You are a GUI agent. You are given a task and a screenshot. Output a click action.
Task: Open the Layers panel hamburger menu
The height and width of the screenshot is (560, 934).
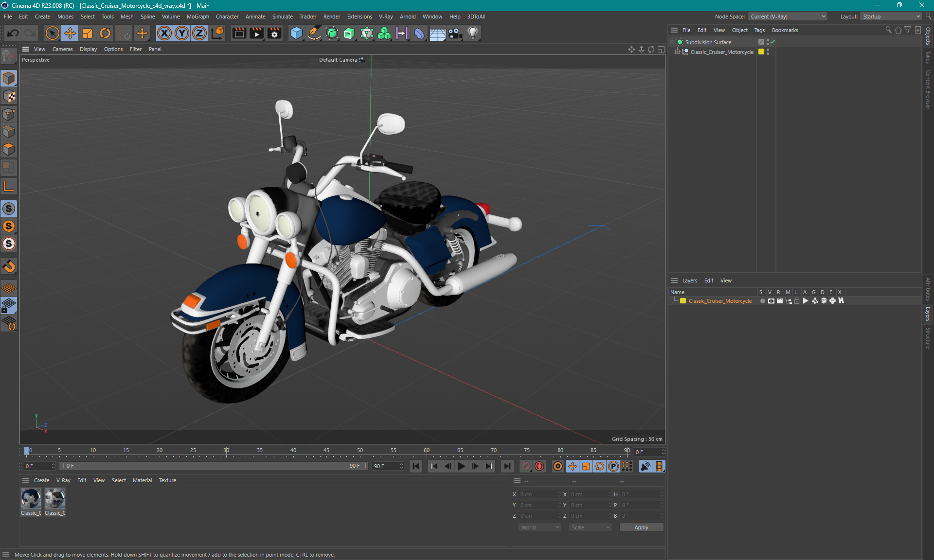[x=674, y=280]
